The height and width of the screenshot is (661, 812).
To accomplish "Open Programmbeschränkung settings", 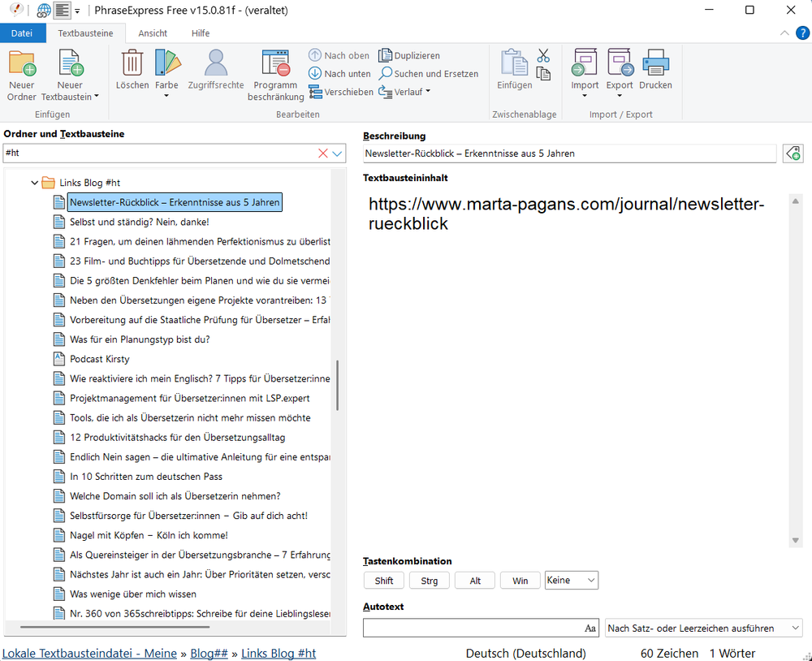I will [x=275, y=76].
